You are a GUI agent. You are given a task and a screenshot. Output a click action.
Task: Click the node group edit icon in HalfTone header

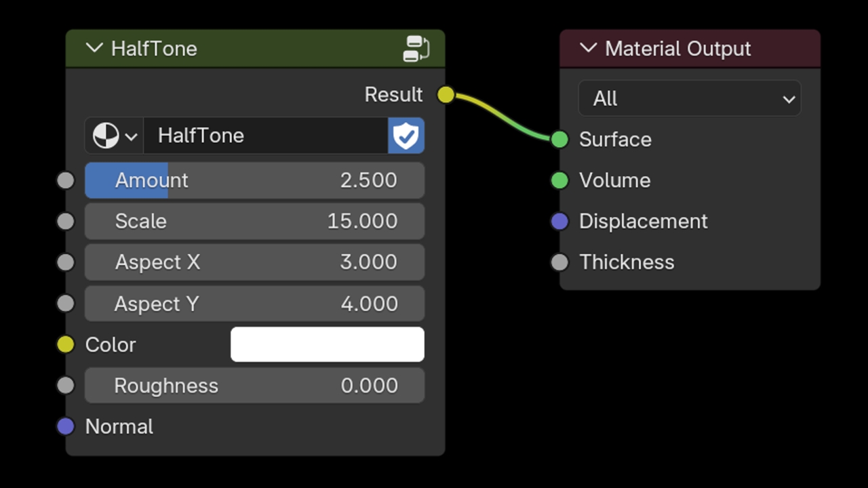coord(416,49)
